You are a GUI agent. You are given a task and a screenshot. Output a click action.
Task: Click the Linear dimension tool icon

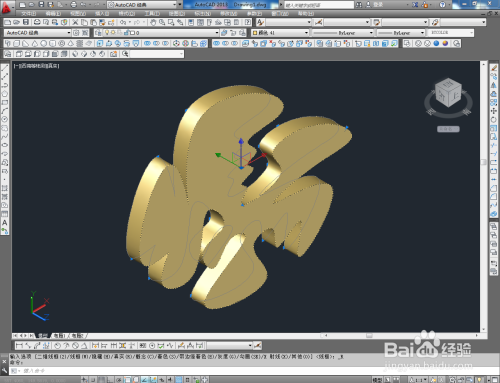(x=19, y=345)
